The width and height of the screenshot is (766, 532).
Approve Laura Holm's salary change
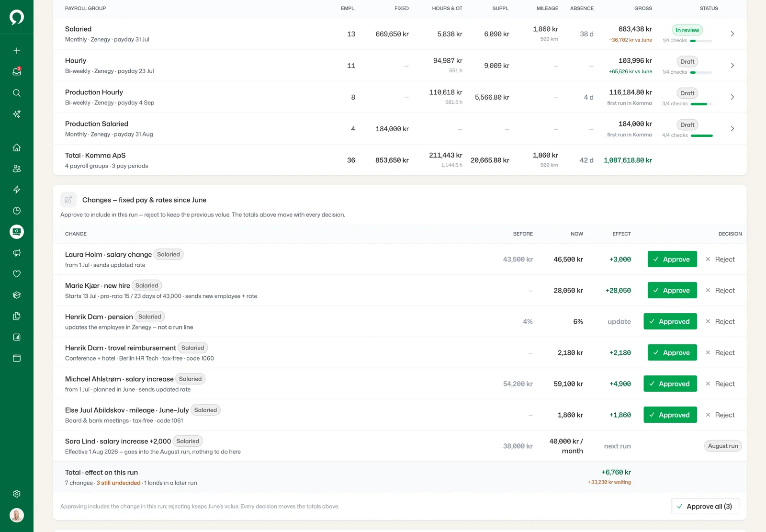672,259
